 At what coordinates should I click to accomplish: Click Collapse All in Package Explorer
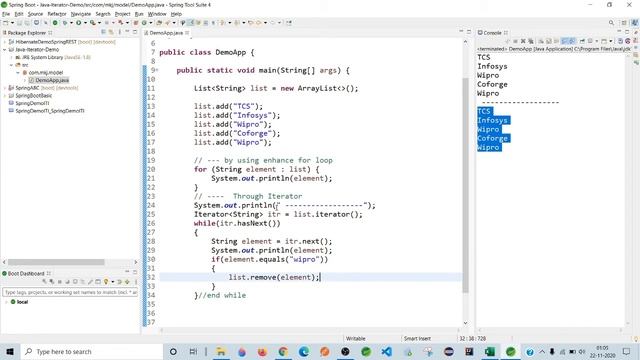coord(103,32)
